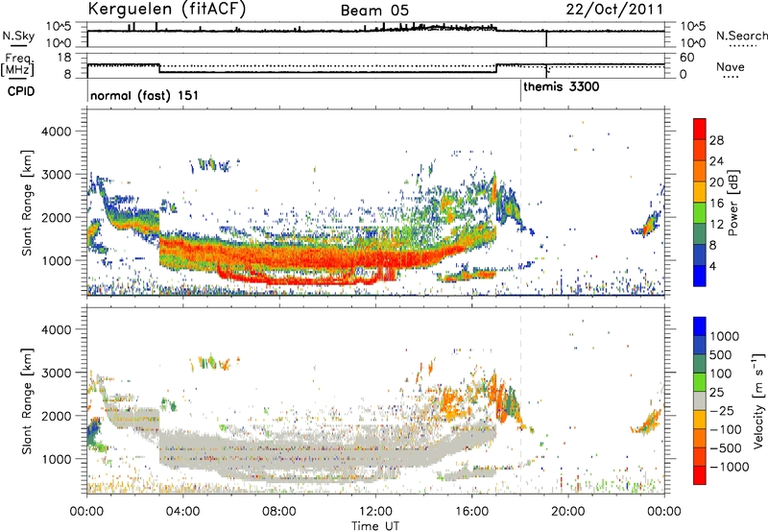Screen dimensions: 768x532
Task: Click the '4000' tick of power panel
Action: (56, 132)
